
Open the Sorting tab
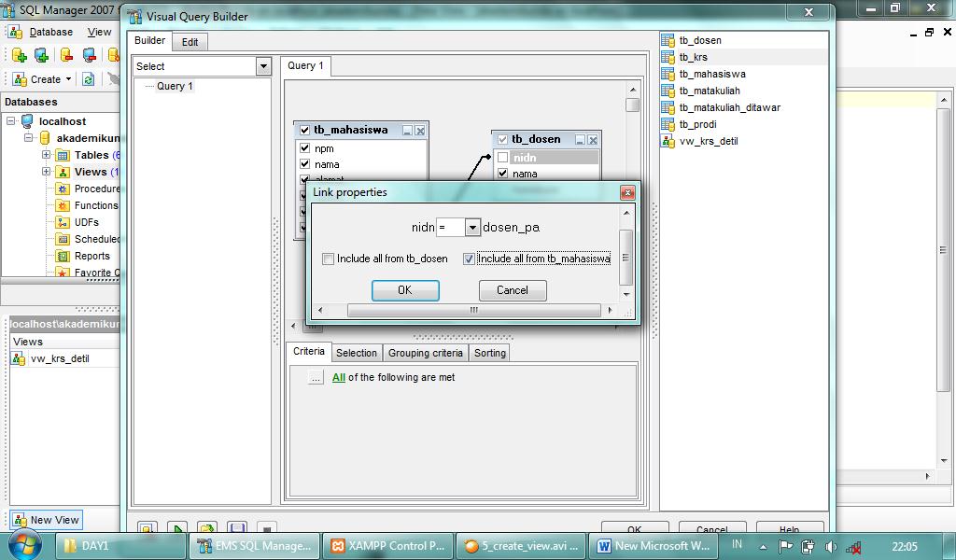pos(489,353)
